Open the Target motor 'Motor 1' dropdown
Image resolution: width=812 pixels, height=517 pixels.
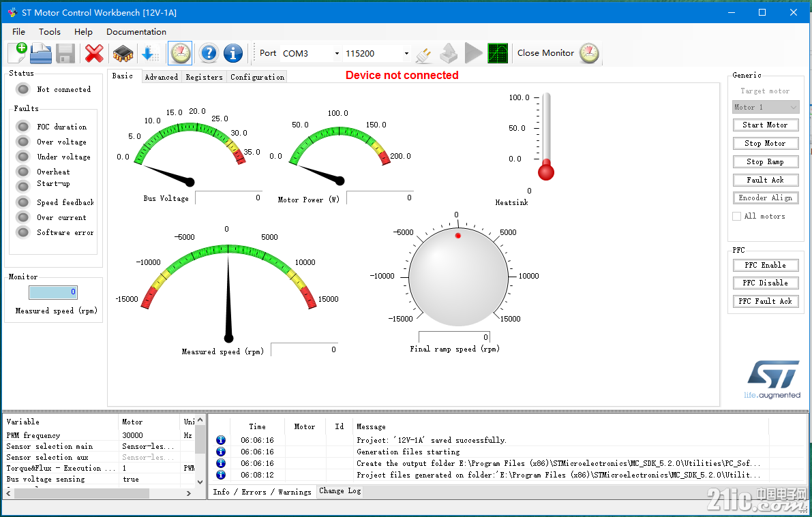(766, 107)
